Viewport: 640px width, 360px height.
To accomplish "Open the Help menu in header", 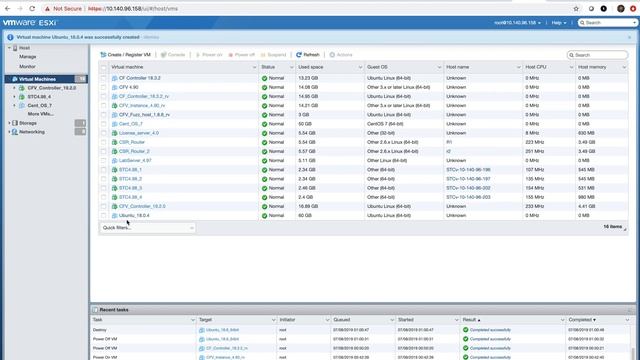I will click(559, 23).
